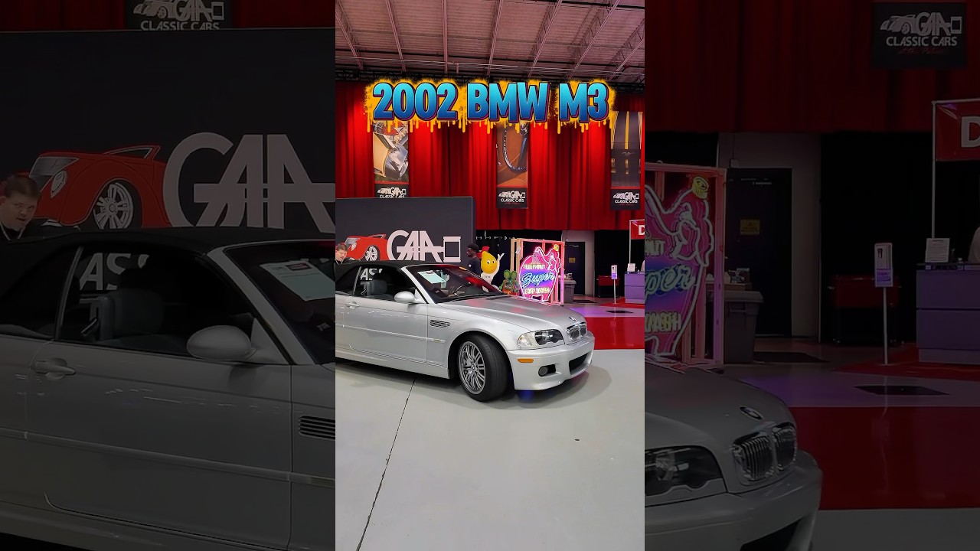Click the "2002 BMW M3" title overlay
Viewport: 980px width, 551px height.
[490, 103]
